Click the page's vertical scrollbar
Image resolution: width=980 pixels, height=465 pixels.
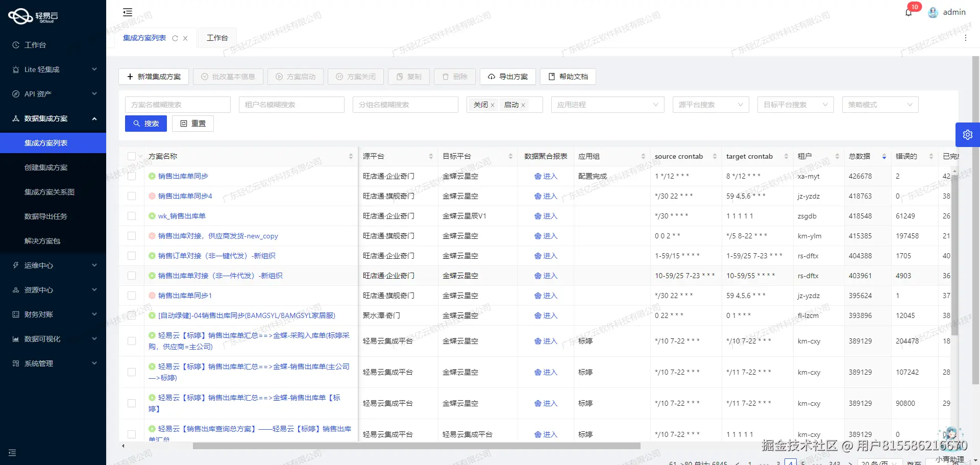pos(976,219)
